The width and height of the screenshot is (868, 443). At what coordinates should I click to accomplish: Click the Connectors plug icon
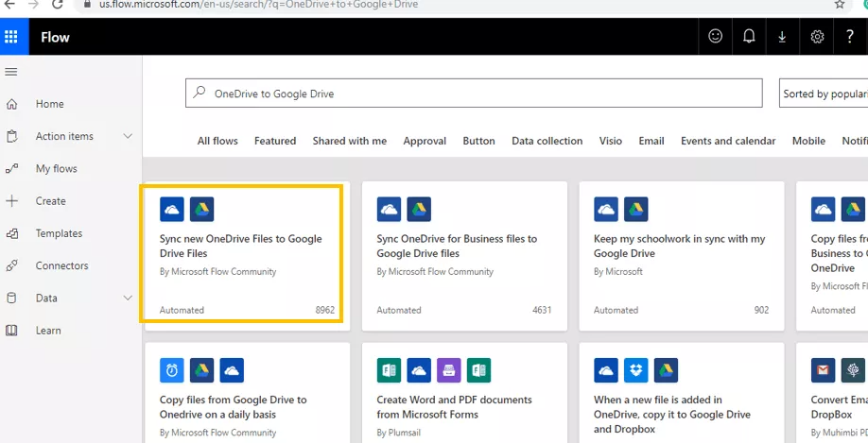[11, 266]
